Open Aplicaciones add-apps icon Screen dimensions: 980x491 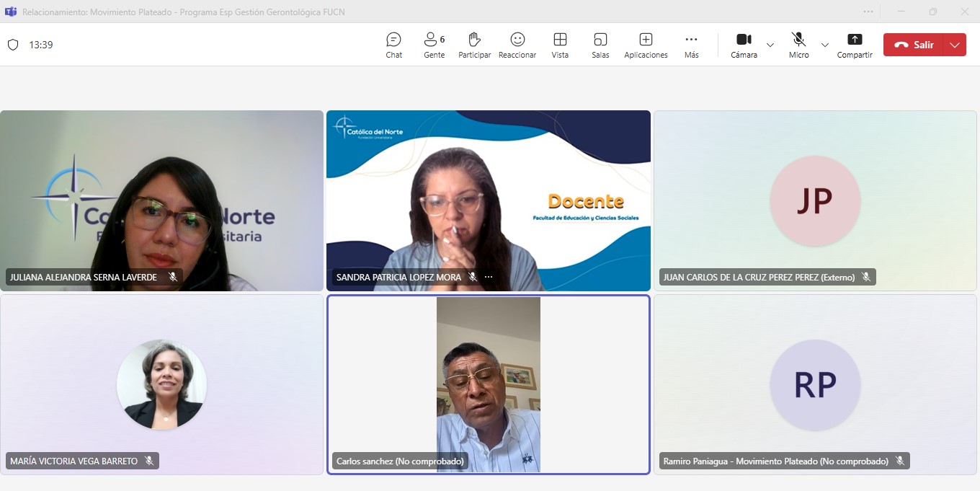click(x=646, y=45)
